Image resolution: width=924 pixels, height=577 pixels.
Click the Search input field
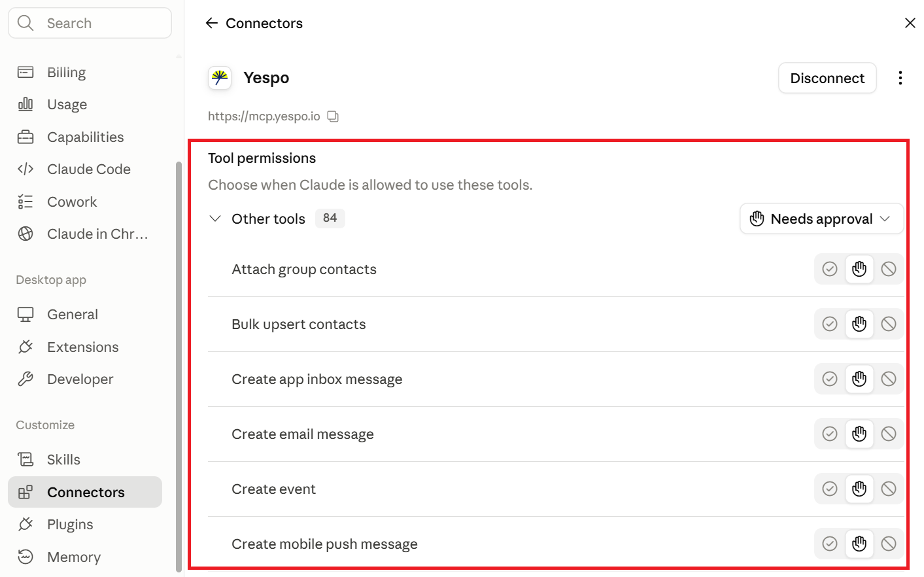coord(90,23)
